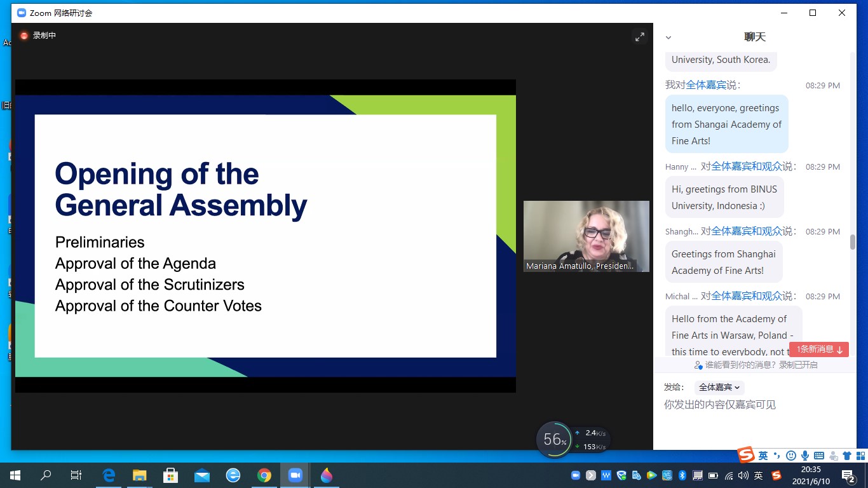The height and width of the screenshot is (488, 868).
Task: Enter full screen with the expand icon
Action: tap(640, 37)
